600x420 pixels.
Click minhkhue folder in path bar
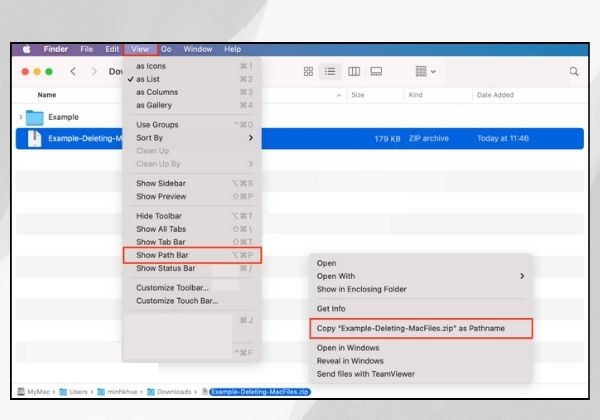pyautogui.click(x=117, y=392)
